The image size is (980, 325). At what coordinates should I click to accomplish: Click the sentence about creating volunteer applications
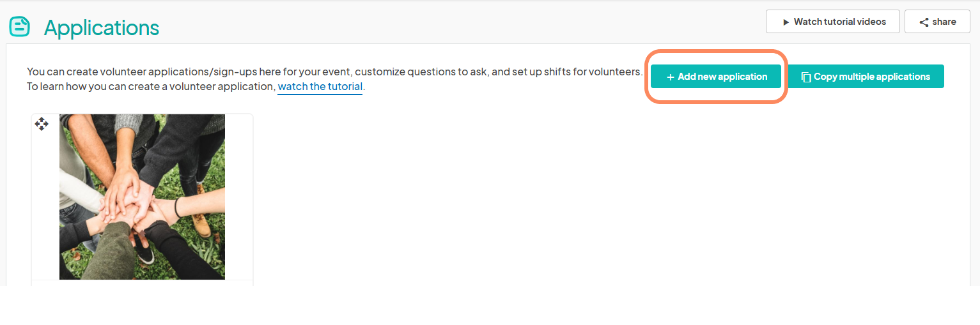point(334,72)
